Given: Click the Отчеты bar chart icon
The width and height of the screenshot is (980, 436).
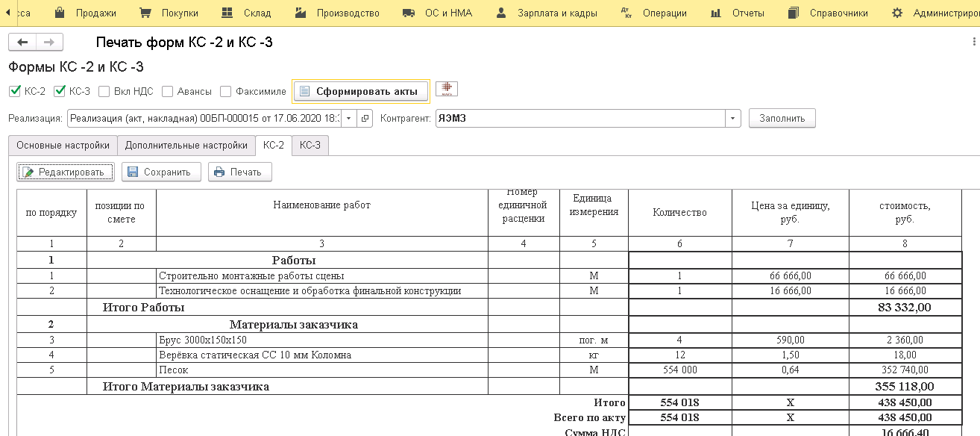Looking at the screenshot, I should [716, 13].
